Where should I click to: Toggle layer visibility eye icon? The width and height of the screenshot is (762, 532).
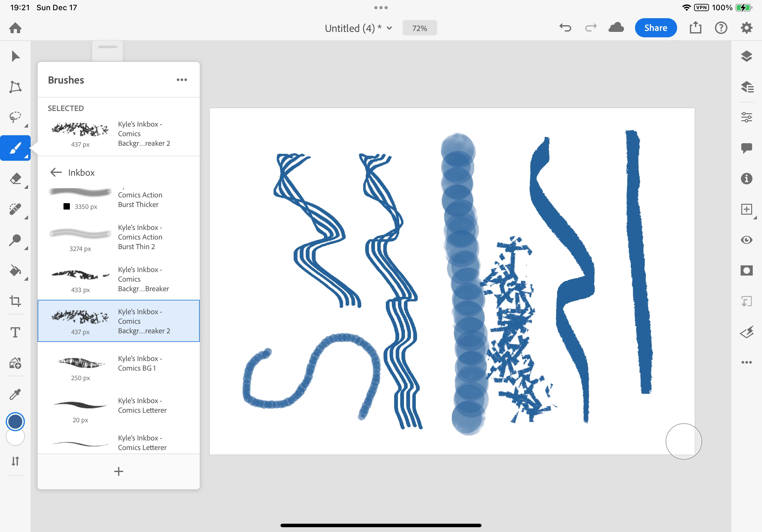point(746,240)
